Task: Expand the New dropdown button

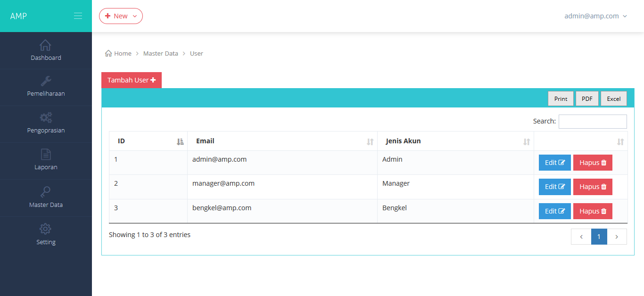Action: point(121,16)
